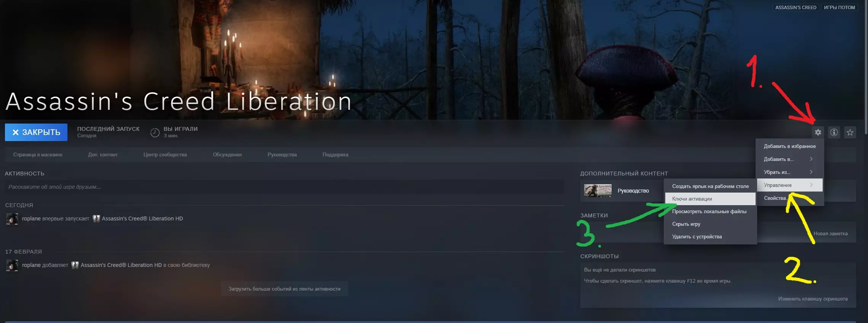Select Просмотреть локальные файлы
Screen dimensions: 868x323
(x=710, y=212)
